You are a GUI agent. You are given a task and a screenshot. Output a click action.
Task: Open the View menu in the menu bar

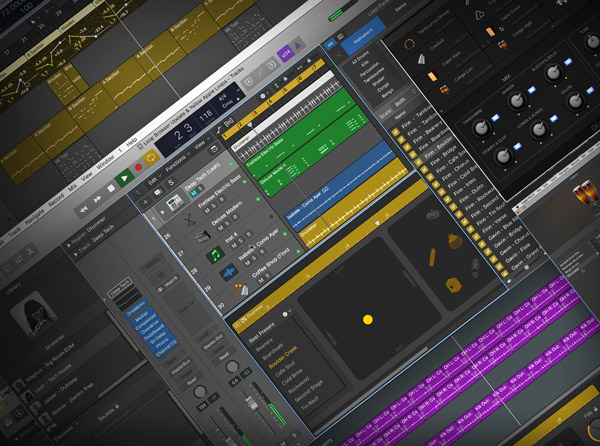click(86, 175)
